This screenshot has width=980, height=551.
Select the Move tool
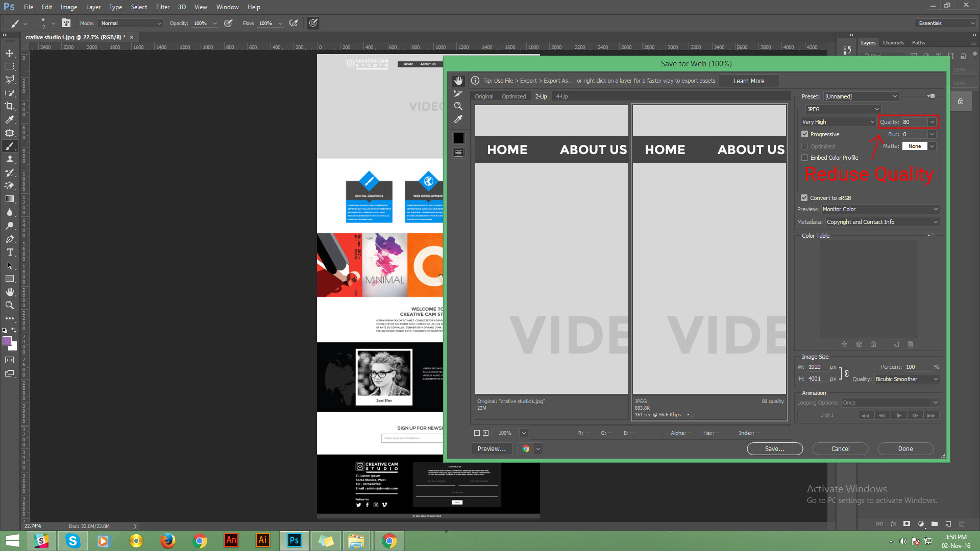pos(10,53)
